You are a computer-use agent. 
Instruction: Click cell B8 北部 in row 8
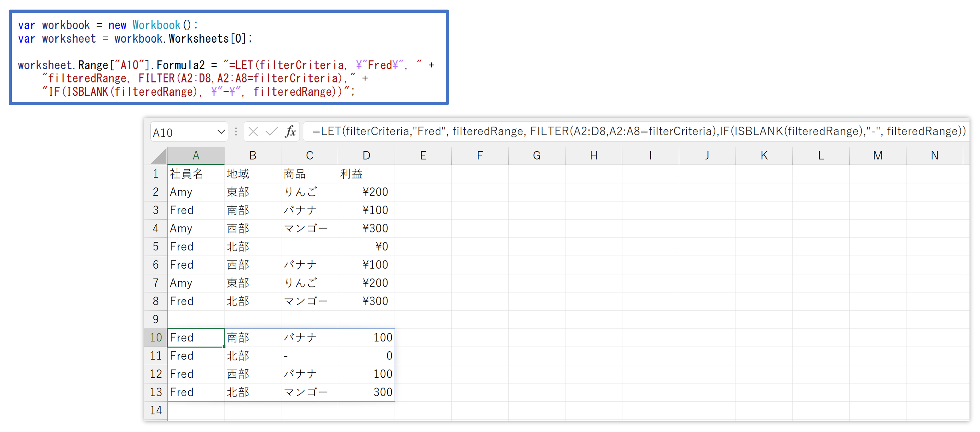pos(253,301)
